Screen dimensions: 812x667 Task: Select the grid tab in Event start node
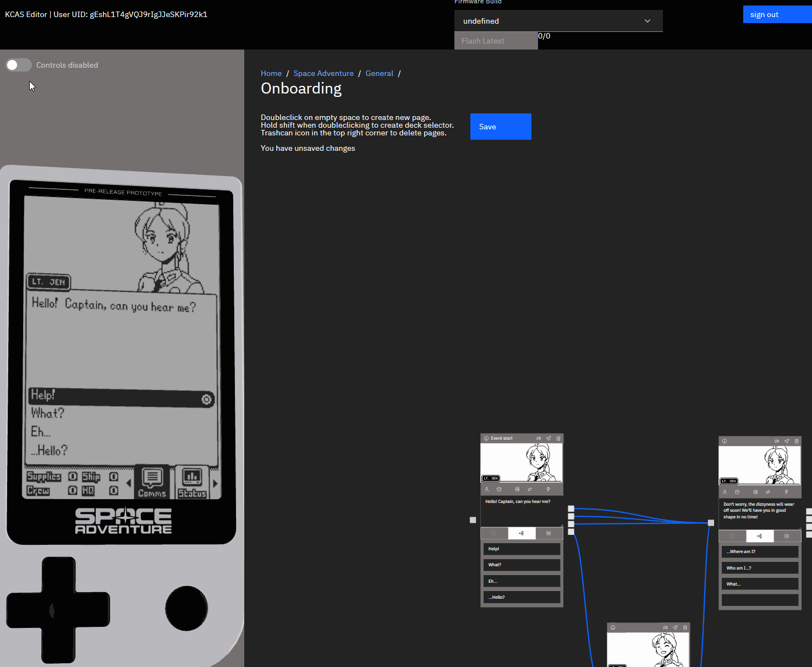(x=548, y=533)
